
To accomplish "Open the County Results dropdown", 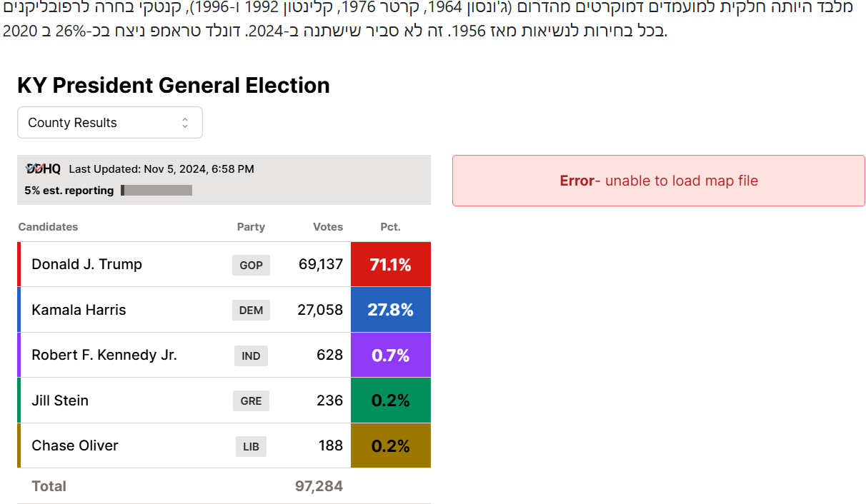I will point(109,123).
